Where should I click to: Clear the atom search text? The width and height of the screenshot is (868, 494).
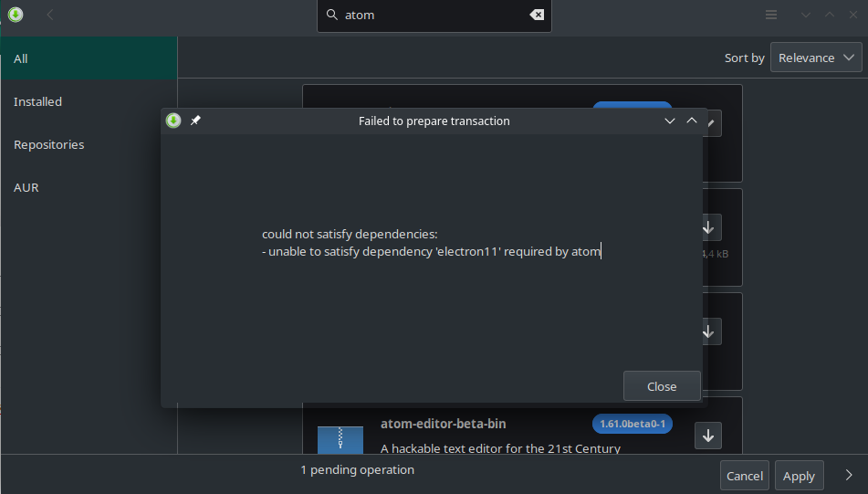click(x=537, y=15)
